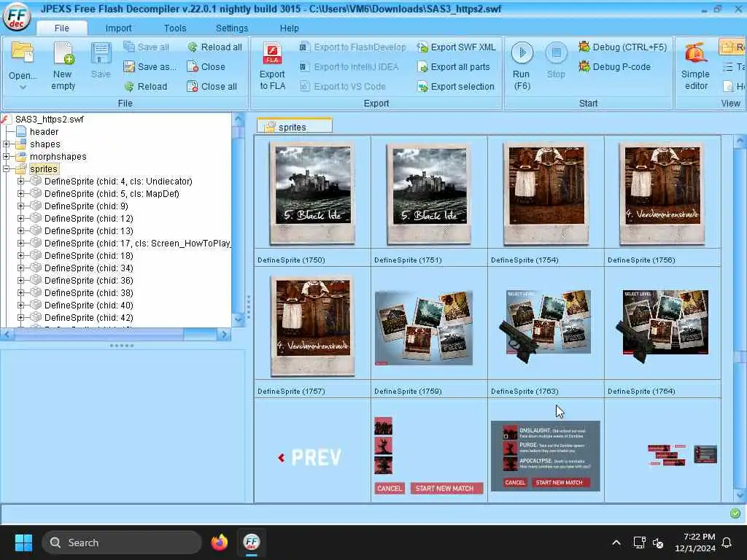Switch to the Help ribbon tab
Viewport: 747px width, 560px height.
tap(289, 28)
